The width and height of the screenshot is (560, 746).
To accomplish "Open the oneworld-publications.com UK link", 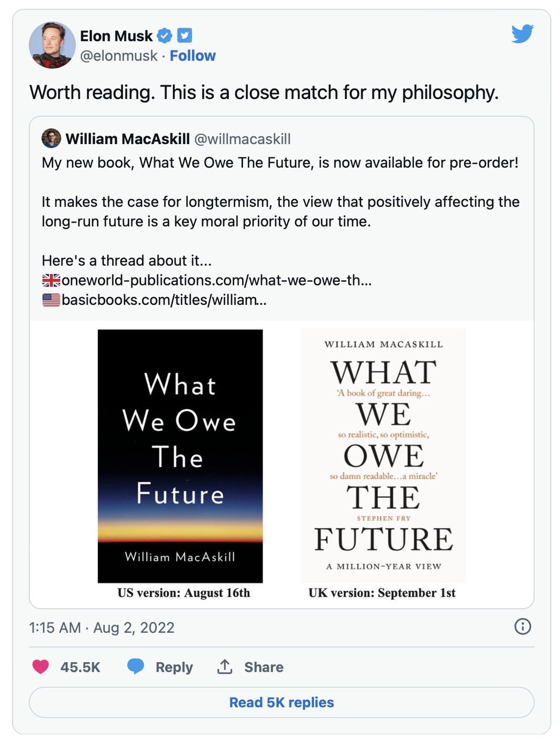I will coord(216,280).
